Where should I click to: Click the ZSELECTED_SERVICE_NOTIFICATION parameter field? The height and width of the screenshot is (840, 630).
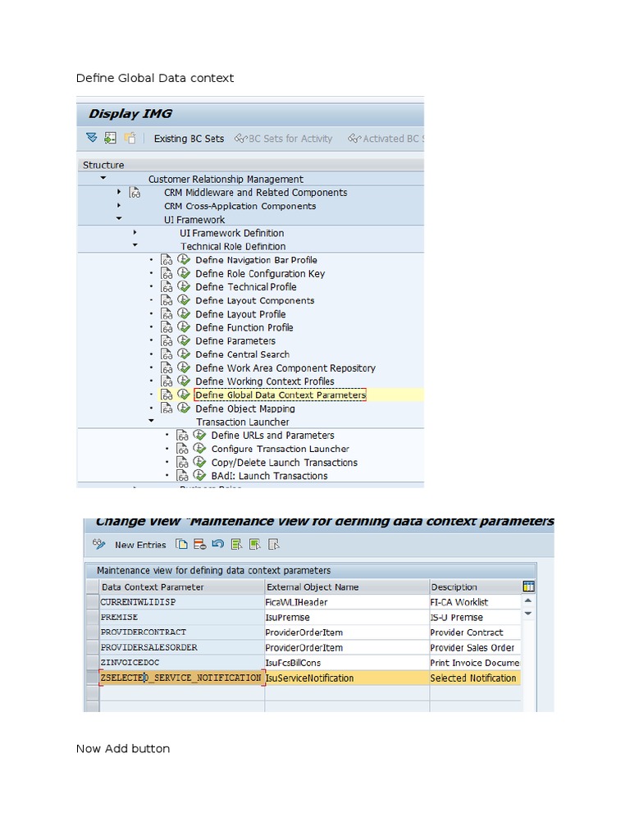[x=182, y=678]
